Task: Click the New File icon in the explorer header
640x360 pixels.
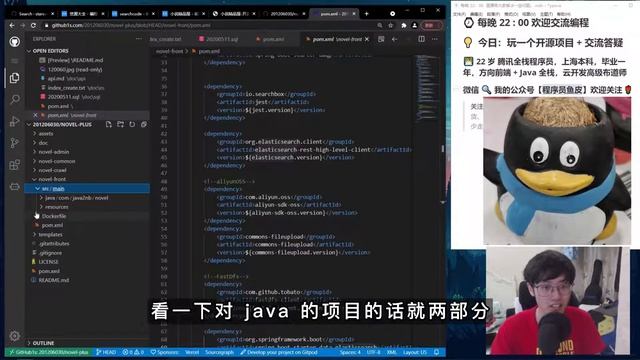Action: (x=109, y=124)
